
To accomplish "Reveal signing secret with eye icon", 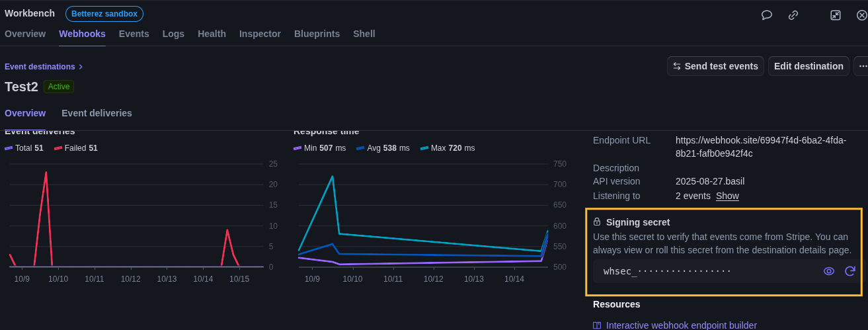I will [829, 271].
